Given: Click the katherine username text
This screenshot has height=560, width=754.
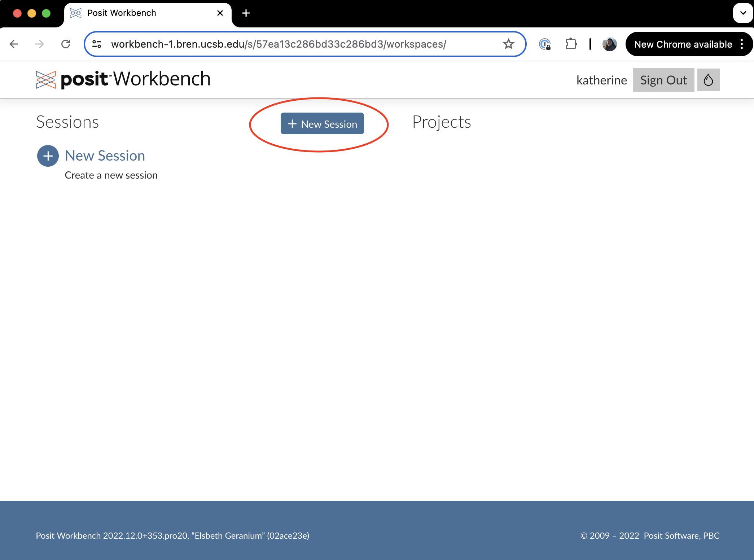Looking at the screenshot, I should point(601,80).
